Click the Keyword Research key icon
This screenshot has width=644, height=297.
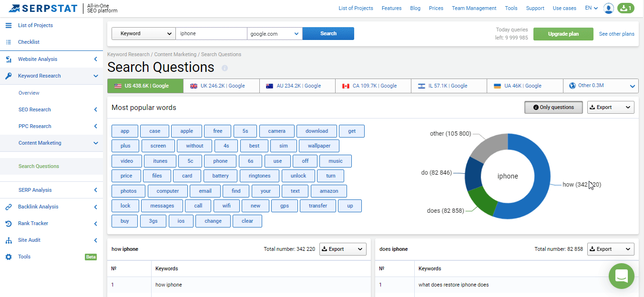9,76
